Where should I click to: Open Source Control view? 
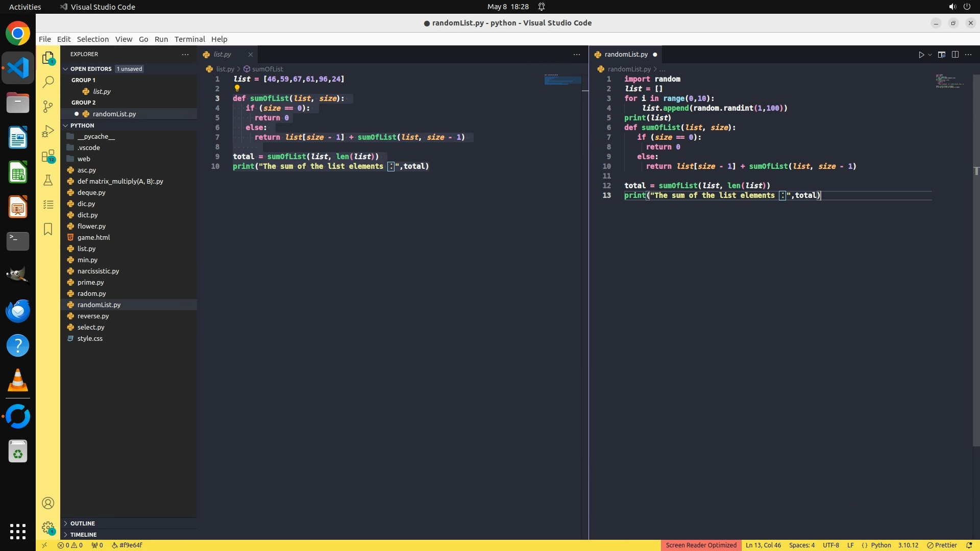point(48,106)
